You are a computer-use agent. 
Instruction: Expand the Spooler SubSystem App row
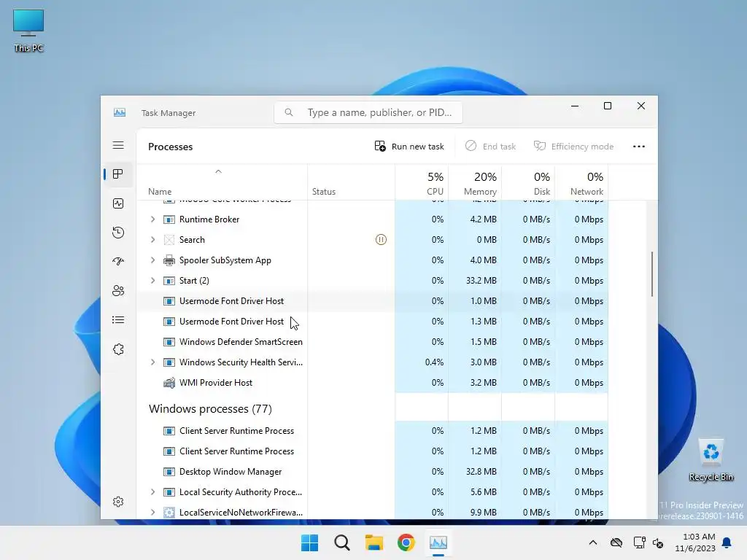click(152, 260)
